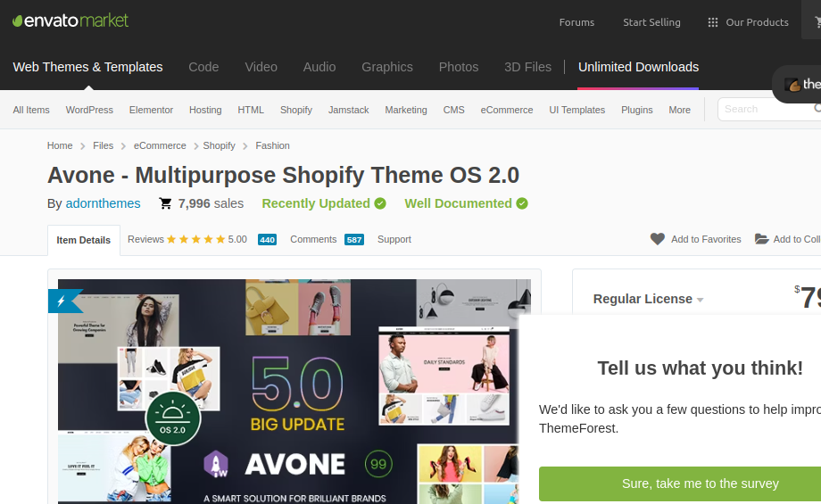821x504 pixels.
Task: Open the adornthemes author link
Action: tap(103, 203)
